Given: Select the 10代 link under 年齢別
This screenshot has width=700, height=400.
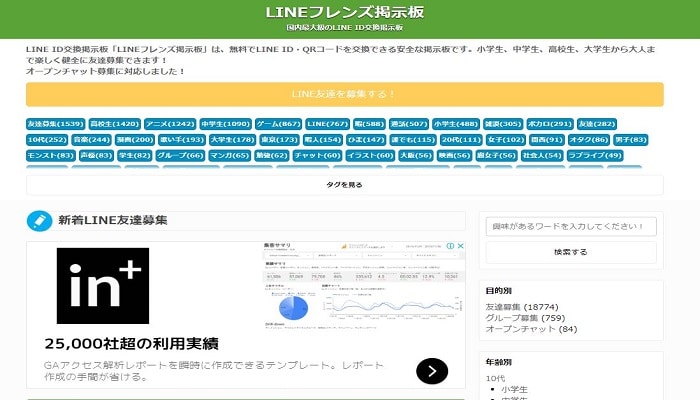Looking at the screenshot, I should click(x=495, y=379).
